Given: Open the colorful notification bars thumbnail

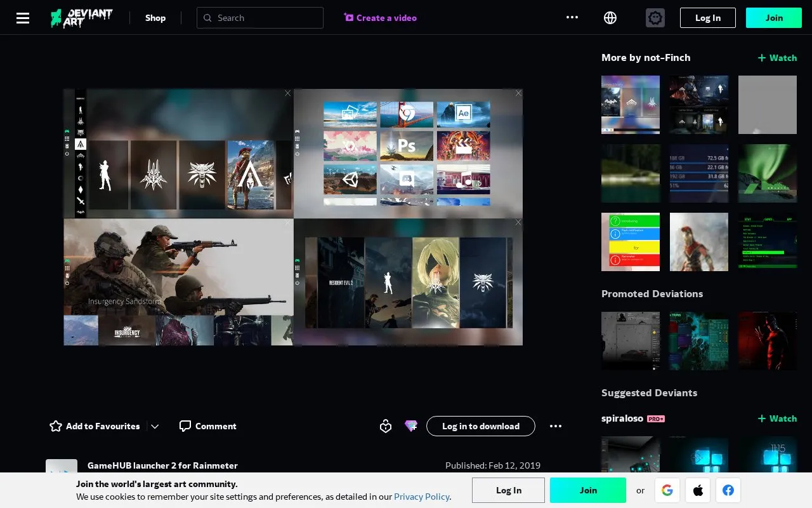Looking at the screenshot, I should point(631,242).
